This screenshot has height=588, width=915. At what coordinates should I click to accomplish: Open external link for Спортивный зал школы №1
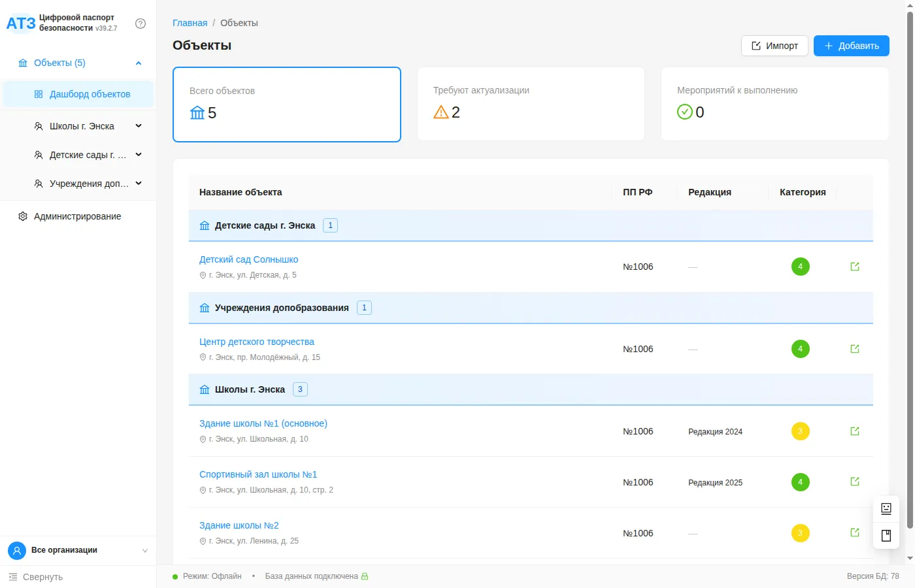point(854,482)
